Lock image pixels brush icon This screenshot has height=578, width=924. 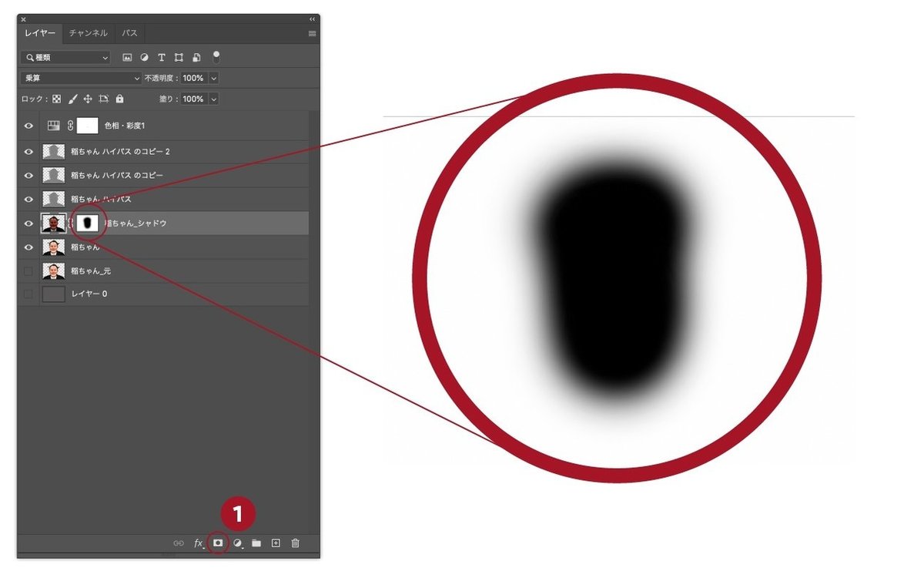pos(72,99)
